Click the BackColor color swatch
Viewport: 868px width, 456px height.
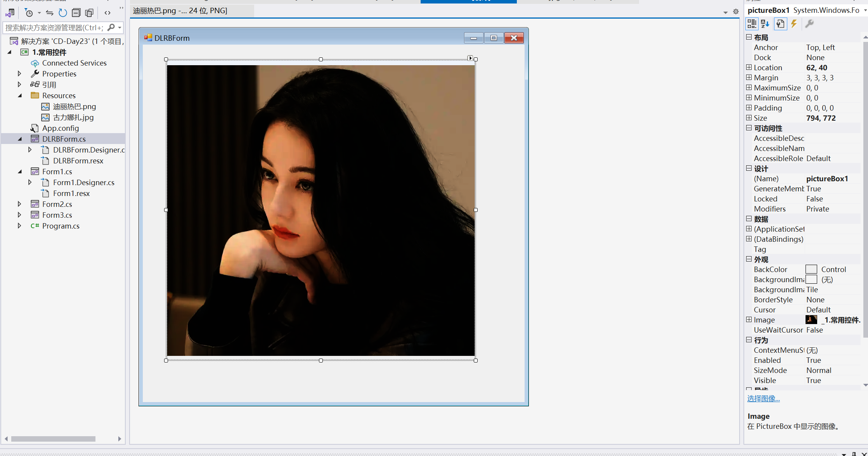(x=811, y=269)
